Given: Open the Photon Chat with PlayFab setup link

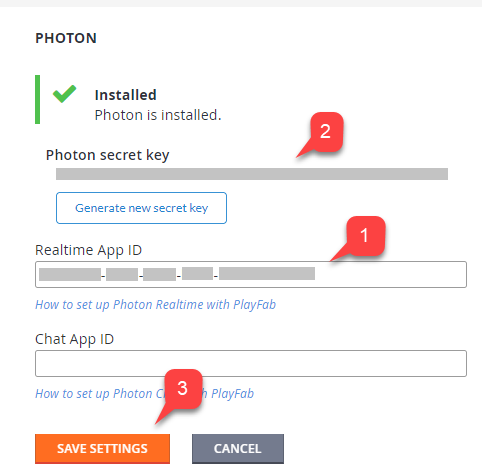Looking at the screenshot, I should 144,394.
